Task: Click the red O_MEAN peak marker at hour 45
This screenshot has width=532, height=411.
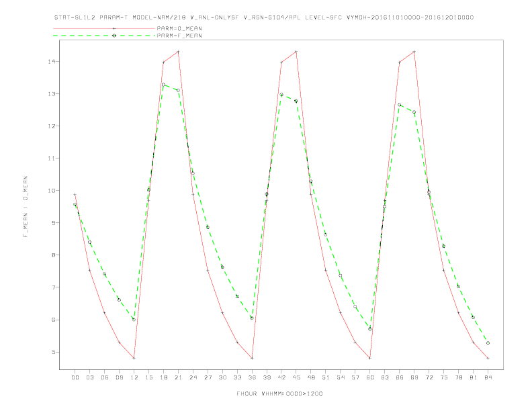Action: (x=296, y=52)
